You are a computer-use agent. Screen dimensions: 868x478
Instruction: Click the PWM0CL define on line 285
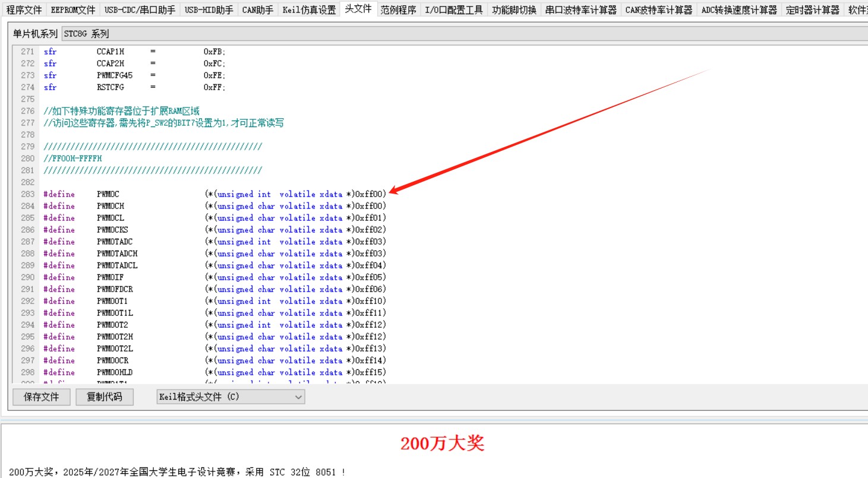pyautogui.click(x=111, y=218)
